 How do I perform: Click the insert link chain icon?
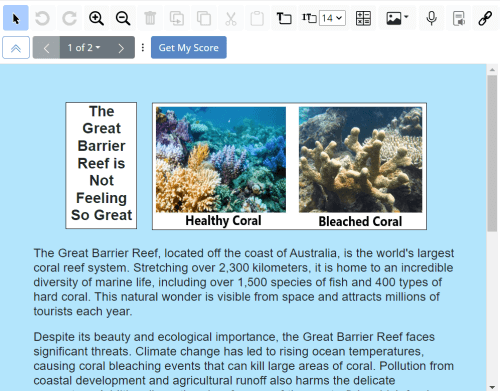pos(485,18)
